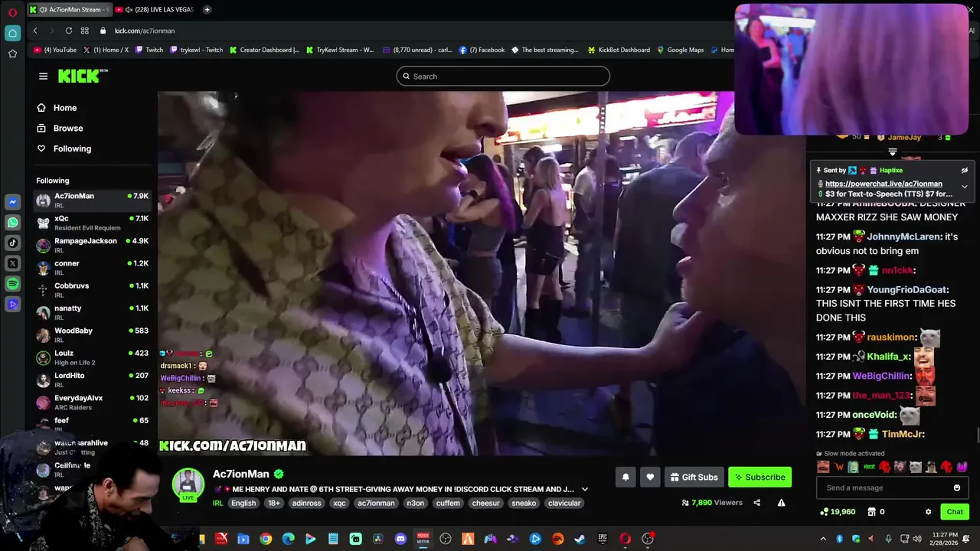The height and width of the screenshot is (551, 980).
Task: Click the IRL category link
Action: click(x=218, y=503)
